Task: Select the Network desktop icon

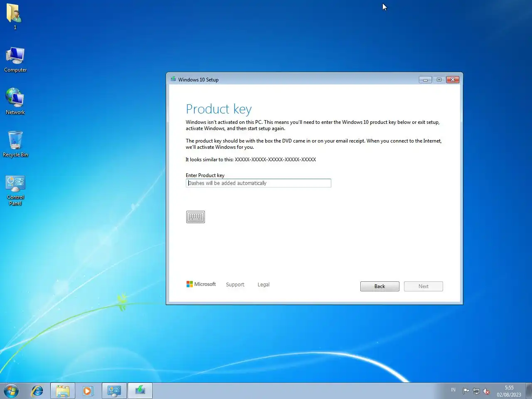Action: [15, 102]
